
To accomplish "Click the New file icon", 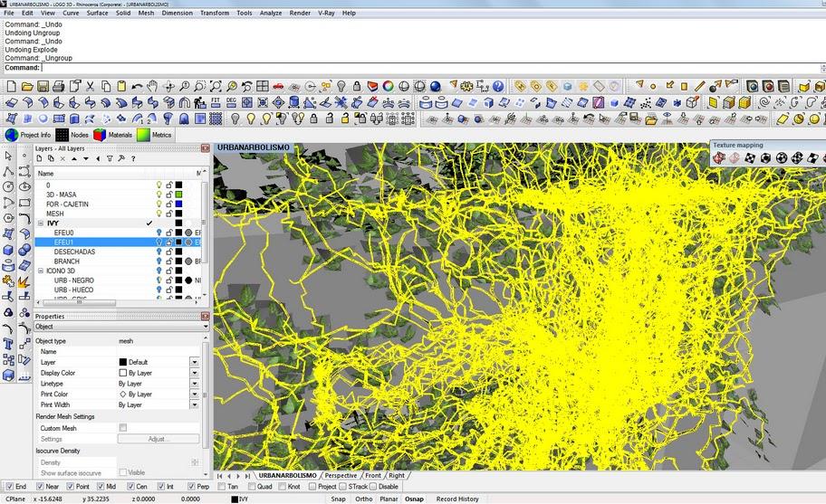I will [x=11, y=86].
